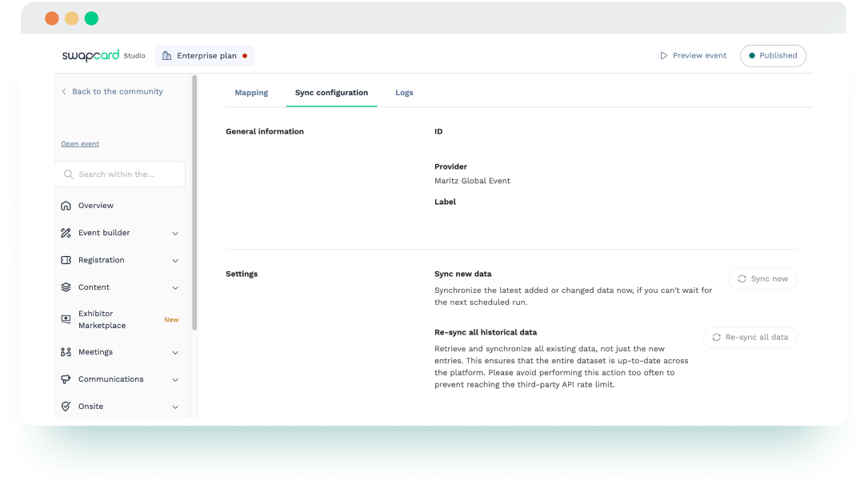Expand the Meetings section chevron
Screen dimensions: 868x489
[175, 352]
